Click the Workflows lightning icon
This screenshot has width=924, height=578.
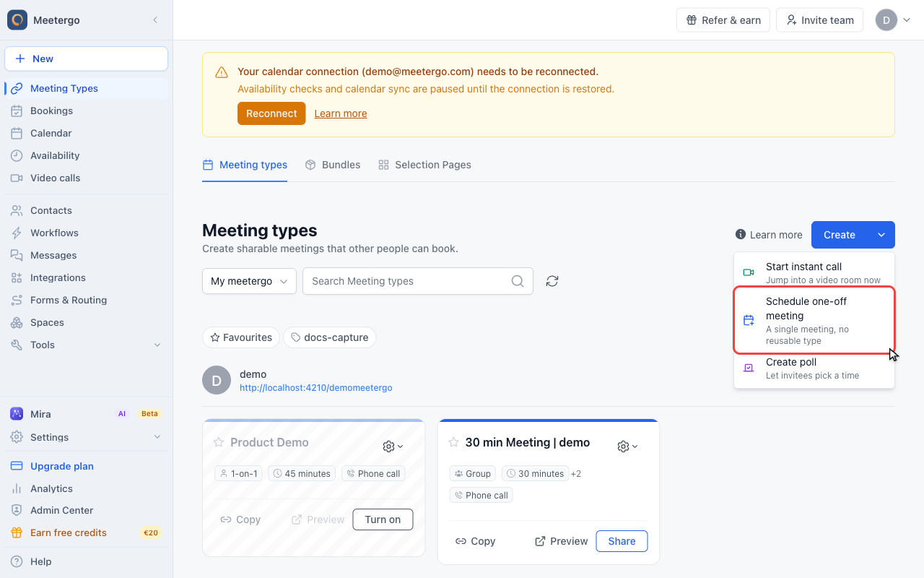point(17,233)
